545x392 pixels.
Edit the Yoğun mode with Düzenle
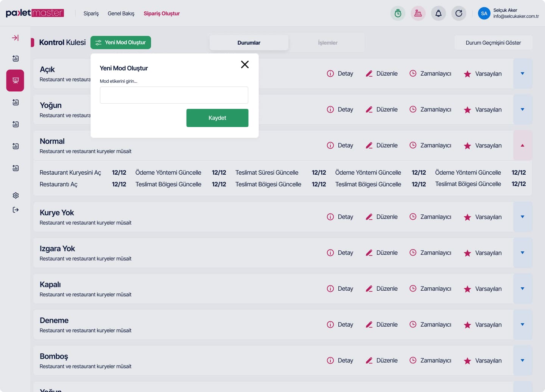[x=381, y=109]
